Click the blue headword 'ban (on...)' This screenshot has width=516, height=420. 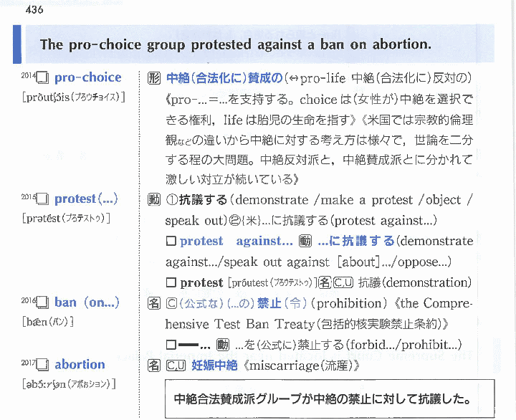click(x=87, y=303)
